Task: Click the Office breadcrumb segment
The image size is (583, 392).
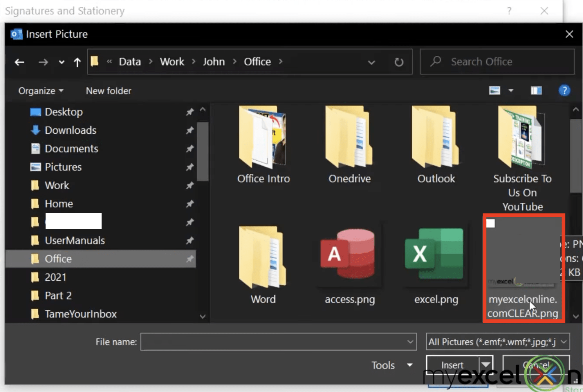Action: click(257, 61)
